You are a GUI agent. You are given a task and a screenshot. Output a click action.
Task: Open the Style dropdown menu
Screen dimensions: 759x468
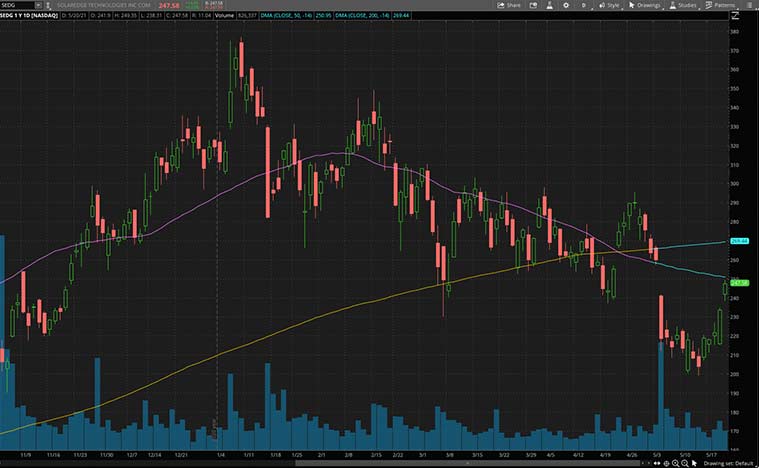[x=608, y=5]
